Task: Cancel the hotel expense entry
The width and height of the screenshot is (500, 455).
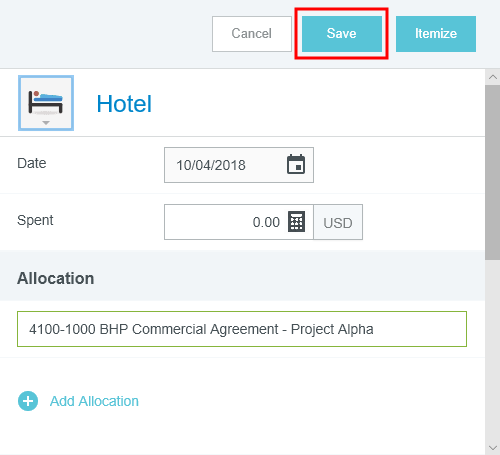Action: [x=252, y=34]
